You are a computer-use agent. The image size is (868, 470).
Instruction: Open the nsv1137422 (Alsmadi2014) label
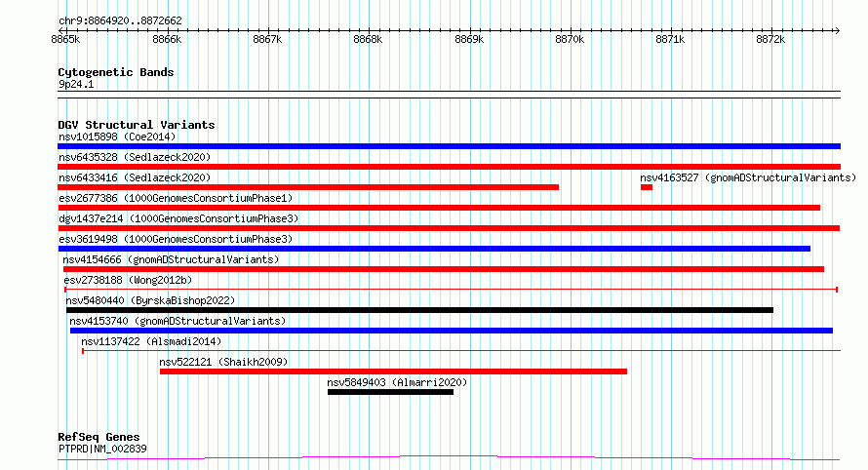[151, 341]
